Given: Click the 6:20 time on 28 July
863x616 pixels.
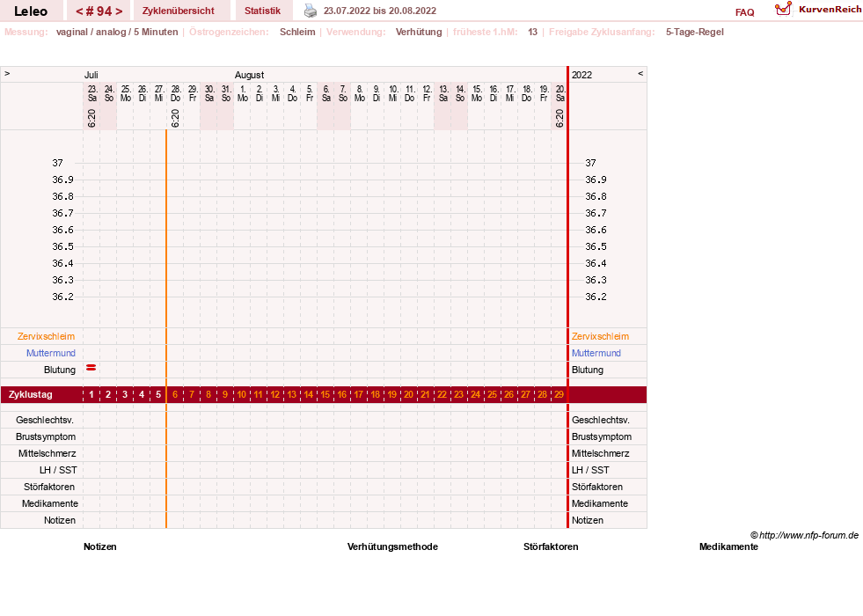Looking at the screenshot, I should 175,118.
